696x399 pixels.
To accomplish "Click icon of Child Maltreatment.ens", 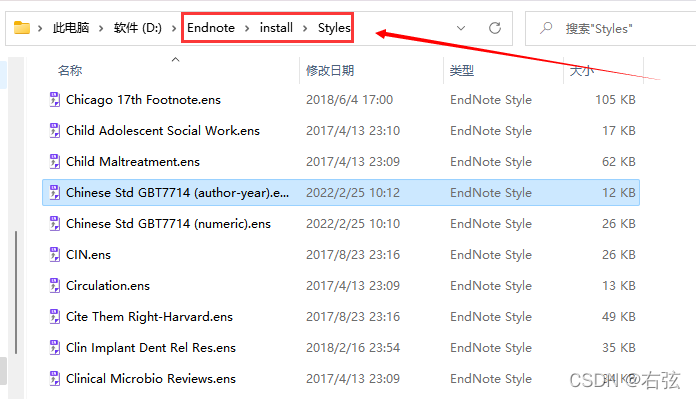I will 55,162.
